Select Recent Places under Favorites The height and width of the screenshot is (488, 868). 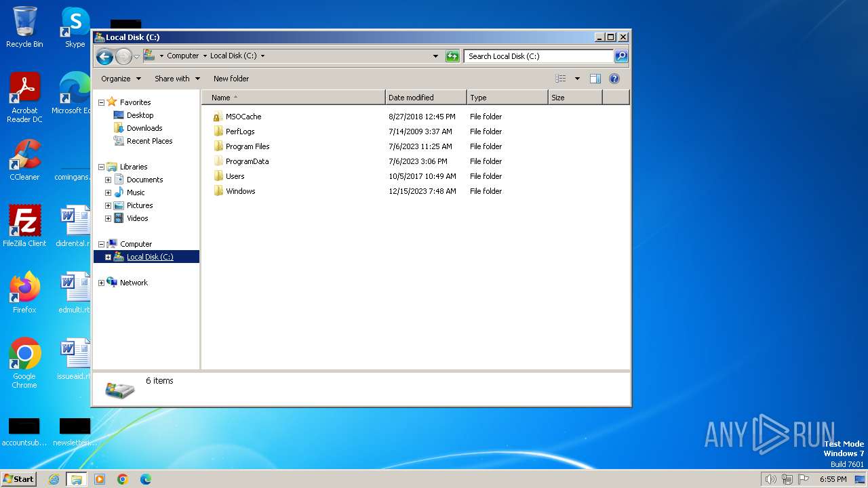(149, 141)
